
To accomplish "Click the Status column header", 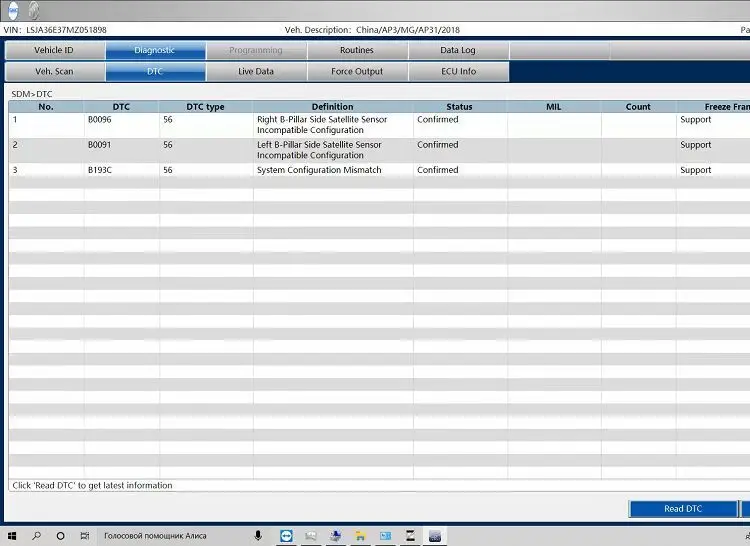I will pos(460,107).
